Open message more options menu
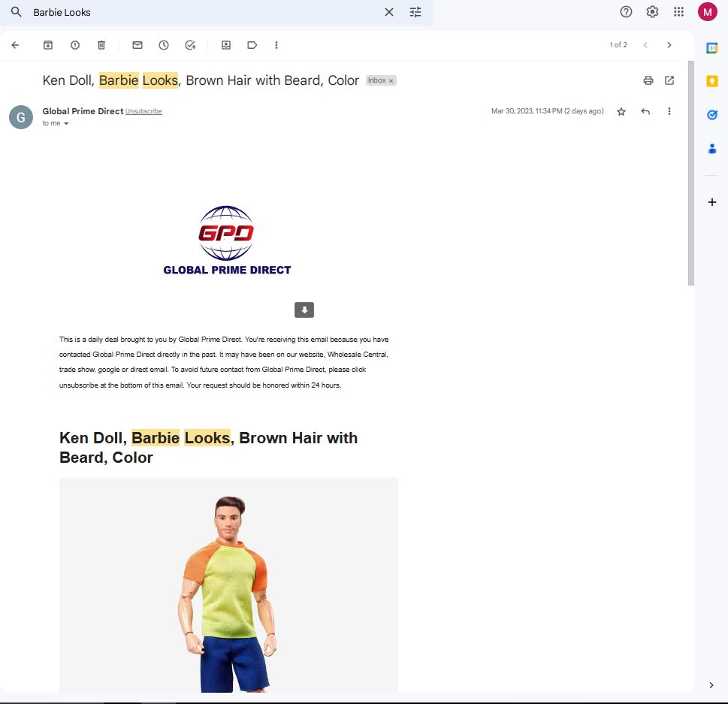The image size is (728, 704). click(x=669, y=111)
